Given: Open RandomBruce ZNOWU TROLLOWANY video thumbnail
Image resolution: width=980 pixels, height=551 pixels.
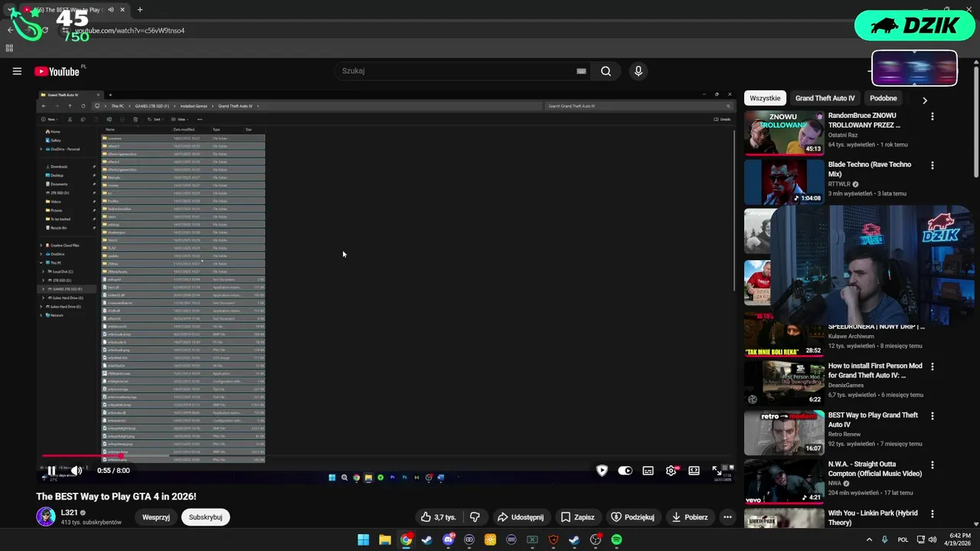Looking at the screenshot, I should tap(784, 133).
